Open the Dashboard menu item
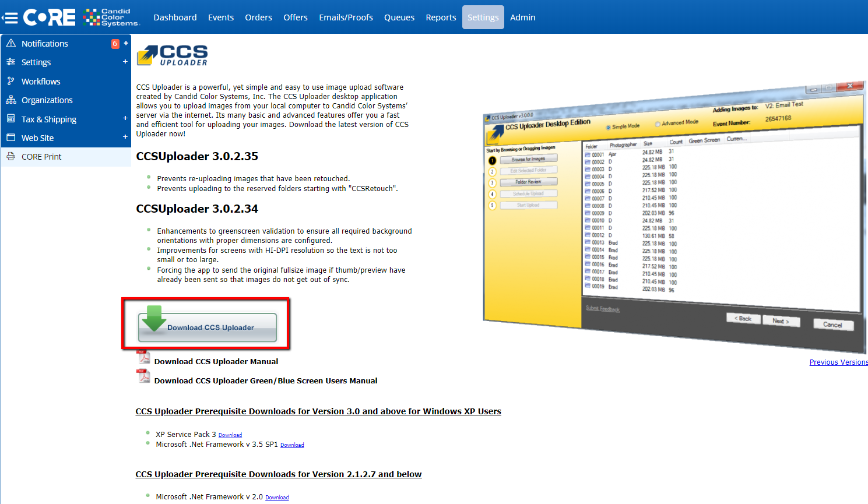Viewport: 868px width, 504px height. coord(175,17)
